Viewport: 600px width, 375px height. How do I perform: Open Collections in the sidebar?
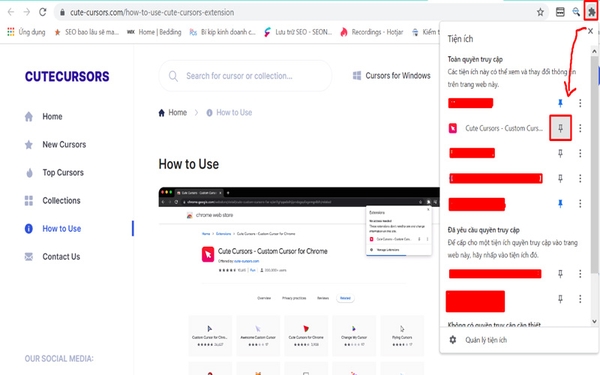[x=52, y=201]
